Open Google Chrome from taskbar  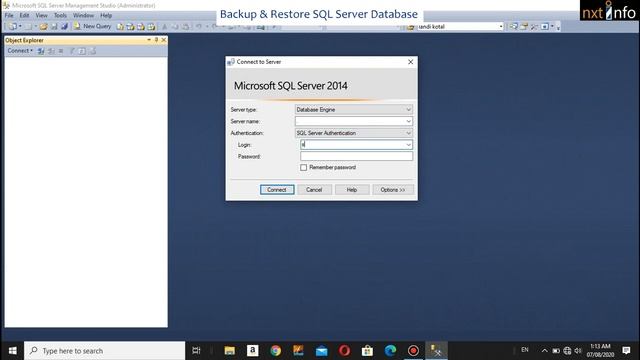276,351
